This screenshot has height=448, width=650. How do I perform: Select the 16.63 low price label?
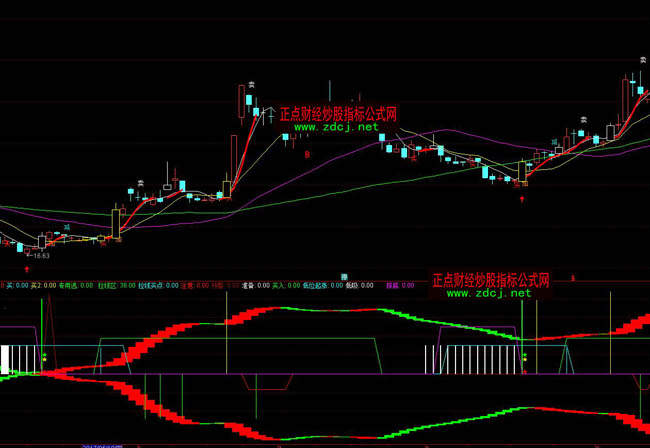coord(41,256)
